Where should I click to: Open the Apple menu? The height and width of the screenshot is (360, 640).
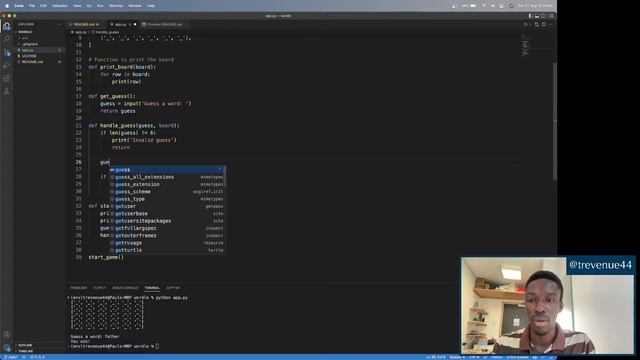pos(7,6)
